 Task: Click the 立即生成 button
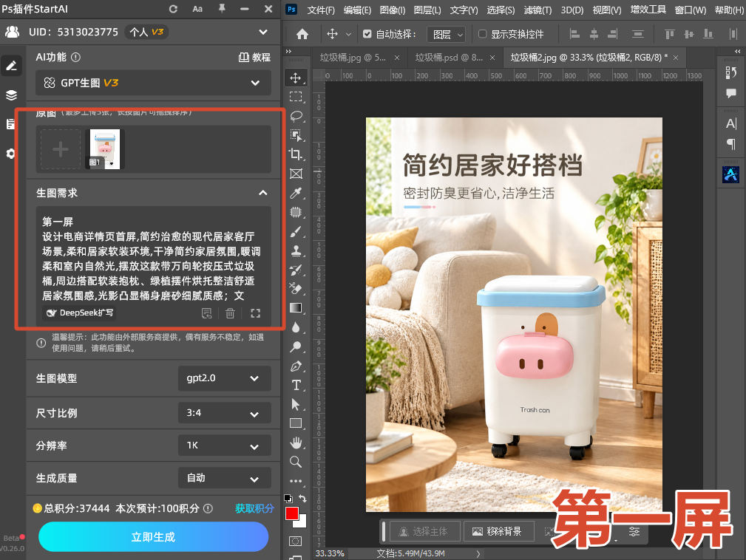(x=153, y=536)
